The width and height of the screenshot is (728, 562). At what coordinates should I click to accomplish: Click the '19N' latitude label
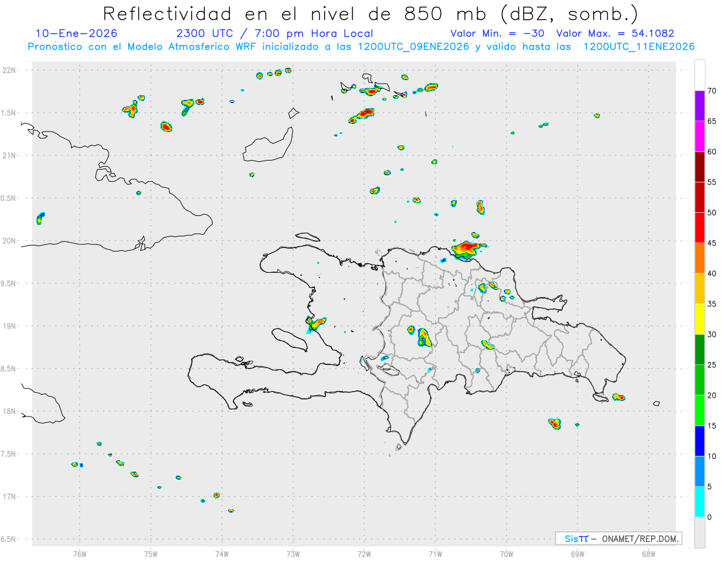(x=10, y=326)
